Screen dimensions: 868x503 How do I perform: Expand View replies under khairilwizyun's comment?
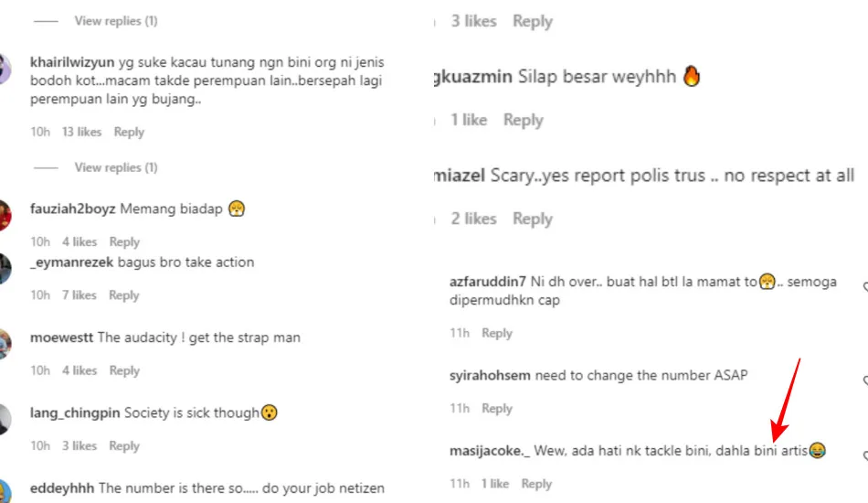[116, 167]
